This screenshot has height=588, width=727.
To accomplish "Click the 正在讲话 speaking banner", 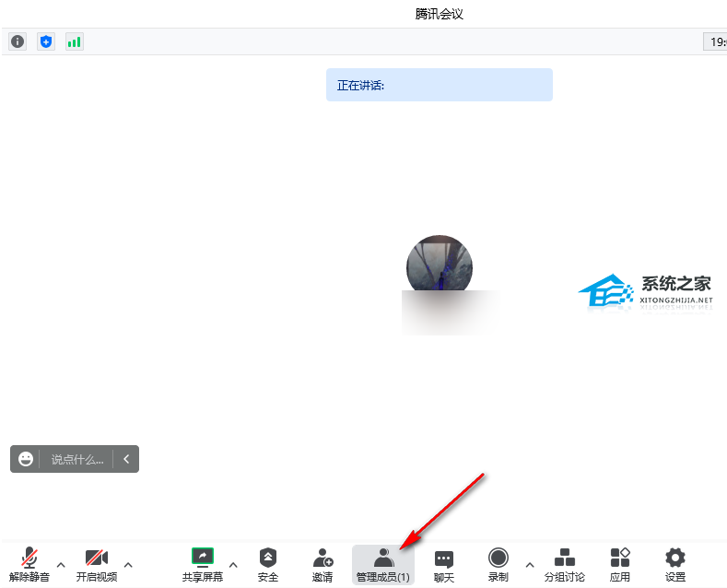I will (x=440, y=85).
